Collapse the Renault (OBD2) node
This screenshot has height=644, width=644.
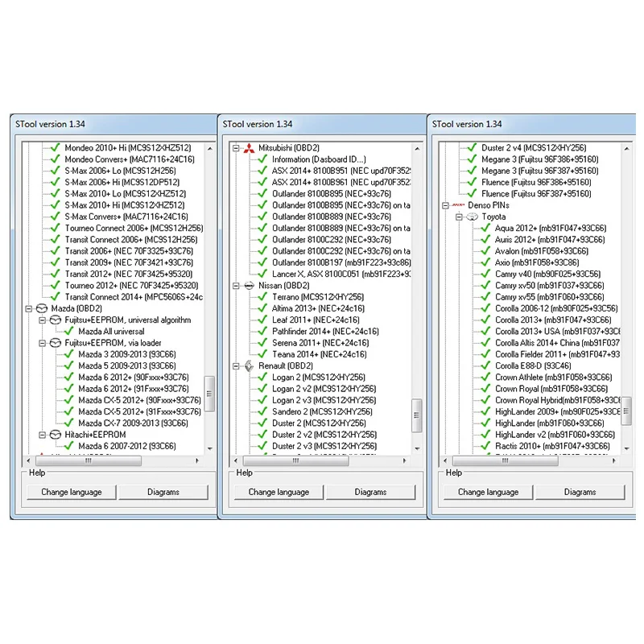point(236,366)
